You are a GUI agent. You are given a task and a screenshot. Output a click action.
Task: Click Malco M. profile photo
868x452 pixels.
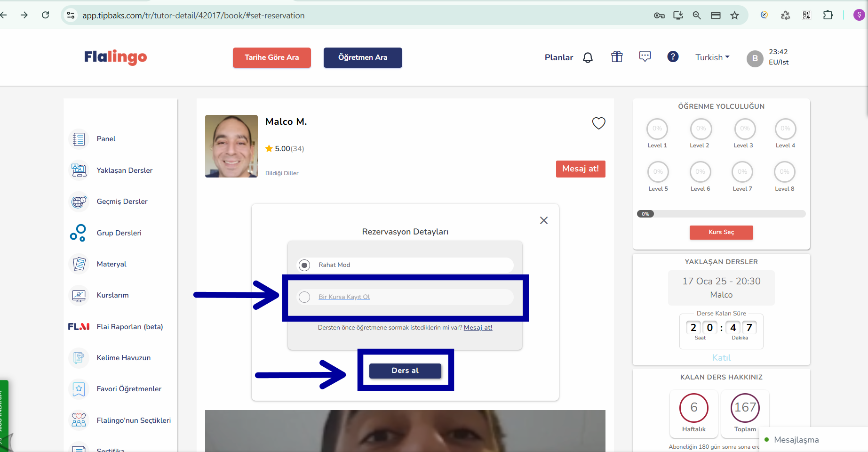(231, 146)
